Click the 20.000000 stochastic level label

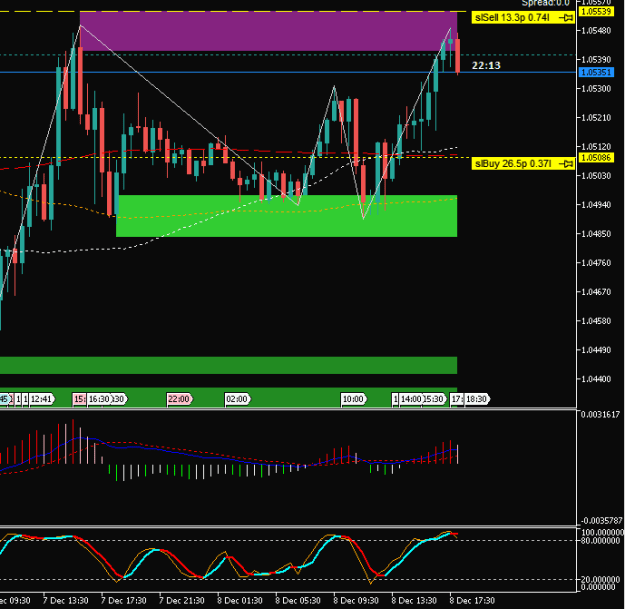(602, 580)
